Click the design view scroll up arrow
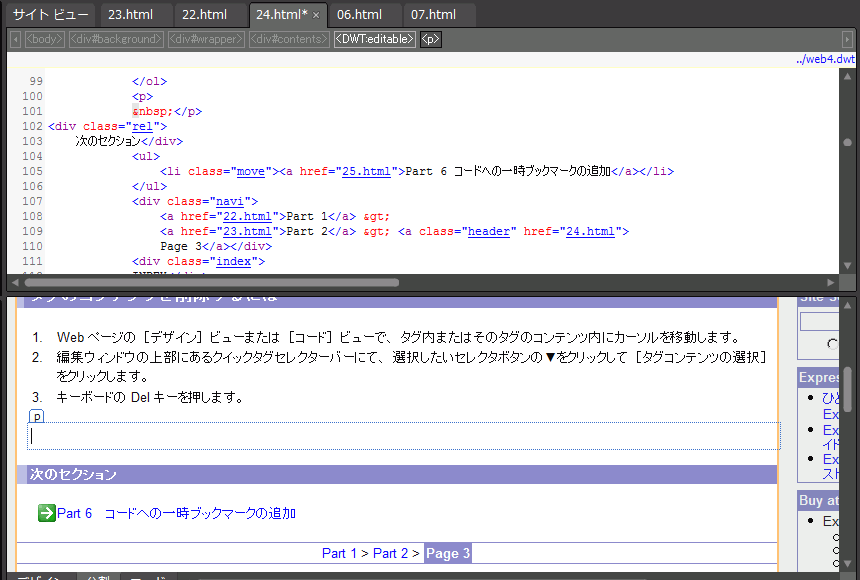Viewport: 860px width, 580px height. click(847, 305)
